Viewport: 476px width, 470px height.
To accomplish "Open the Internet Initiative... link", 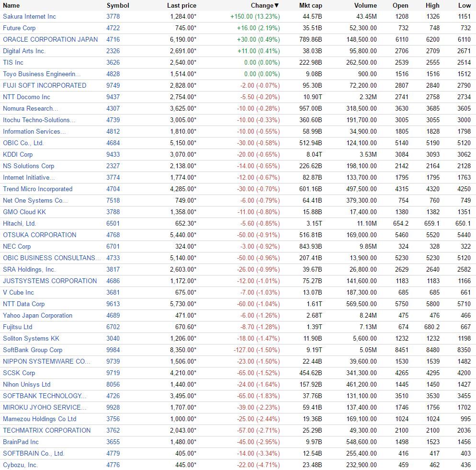I will point(29,177).
